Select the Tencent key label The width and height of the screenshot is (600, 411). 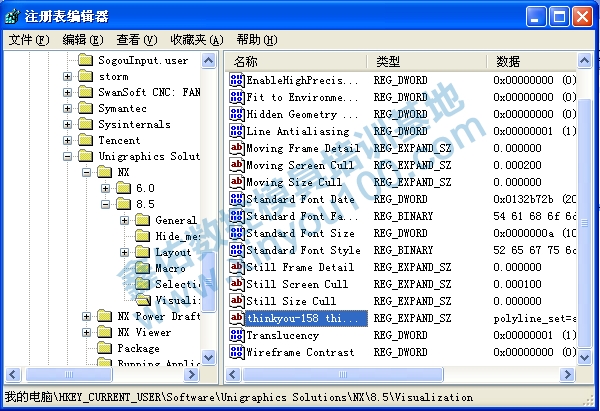(x=119, y=140)
